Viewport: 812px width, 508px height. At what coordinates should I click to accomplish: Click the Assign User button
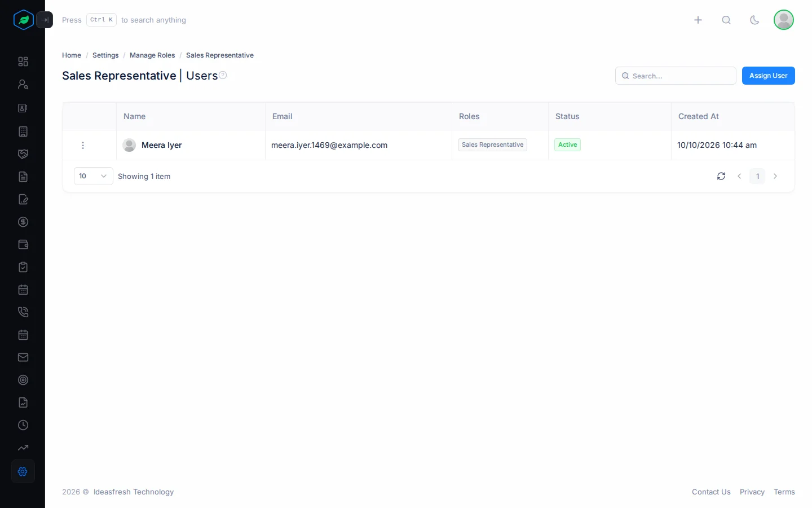click(769, 76)
